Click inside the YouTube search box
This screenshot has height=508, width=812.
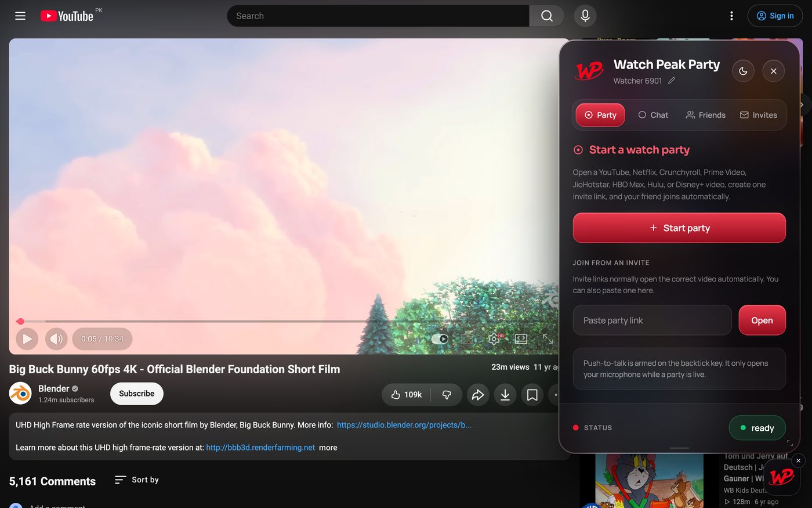(x=378, y=16)
